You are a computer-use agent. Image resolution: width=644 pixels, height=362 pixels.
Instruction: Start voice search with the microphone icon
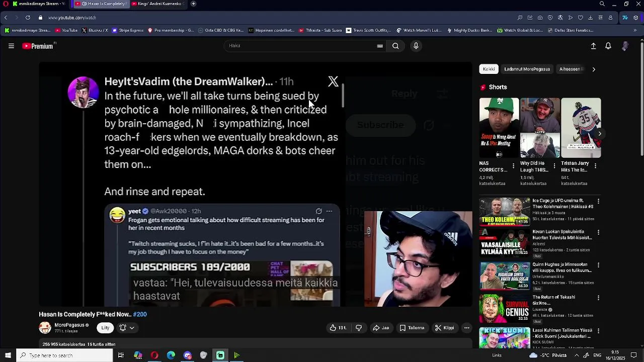pos(416,46)
